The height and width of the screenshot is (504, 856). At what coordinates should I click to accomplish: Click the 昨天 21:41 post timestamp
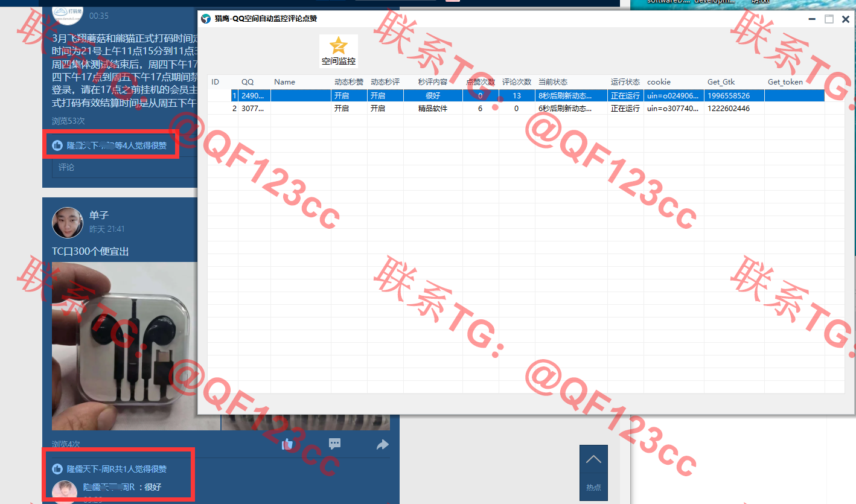pos(107,229)
